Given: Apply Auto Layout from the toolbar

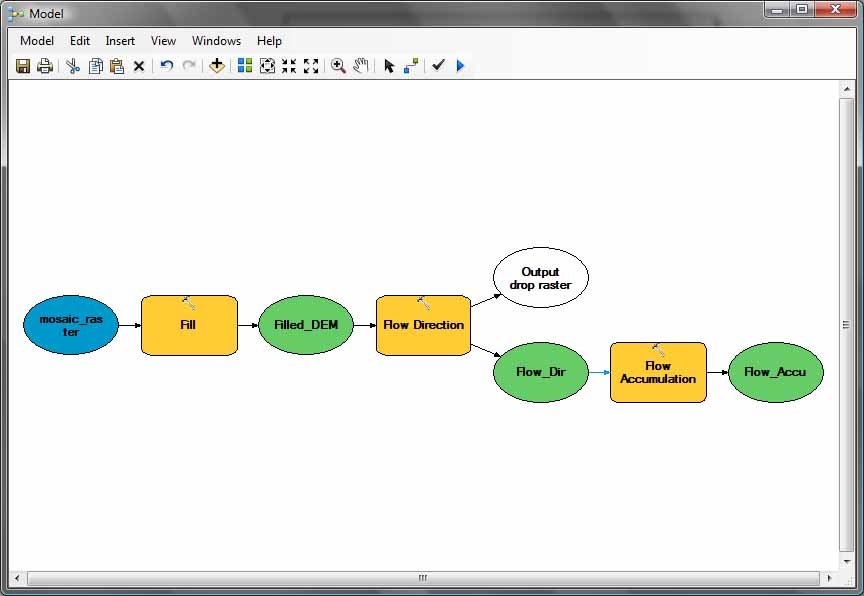Looking at the screenshot, I should click(245, 66).
